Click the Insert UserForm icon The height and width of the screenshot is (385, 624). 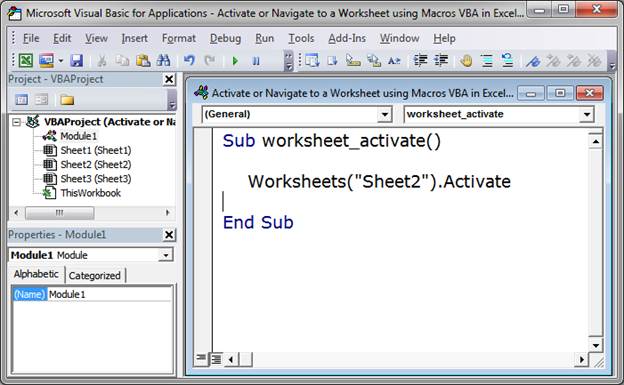(46, 61)
